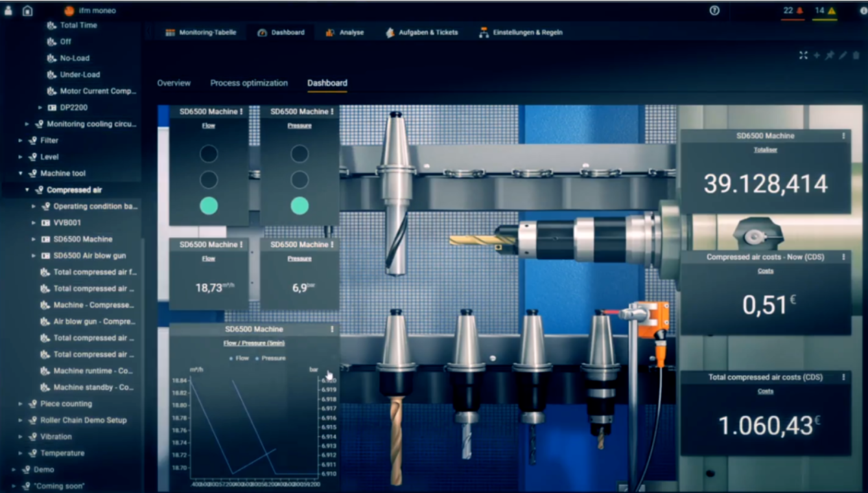
Task: Expand the SD6500 Air blow gun node
Action: (x=34, y=256)
